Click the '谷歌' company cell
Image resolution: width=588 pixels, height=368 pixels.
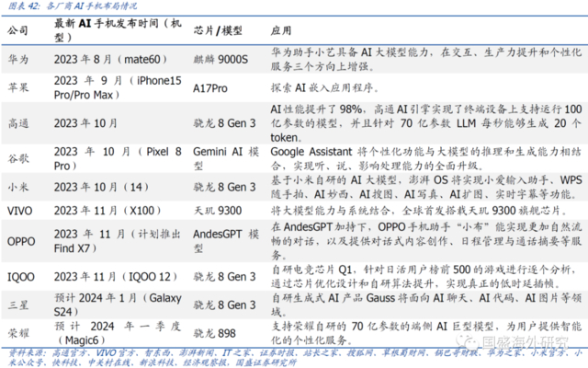tap(18, 158)
